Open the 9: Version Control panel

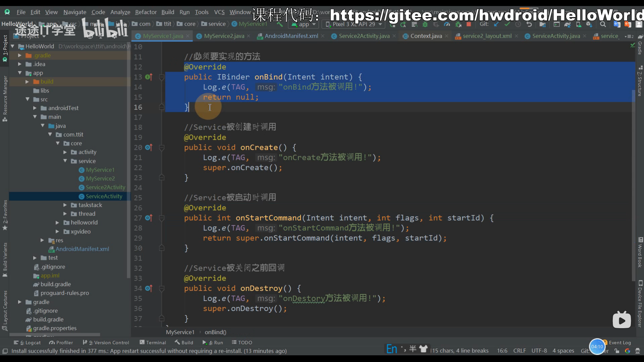point(106,343)
